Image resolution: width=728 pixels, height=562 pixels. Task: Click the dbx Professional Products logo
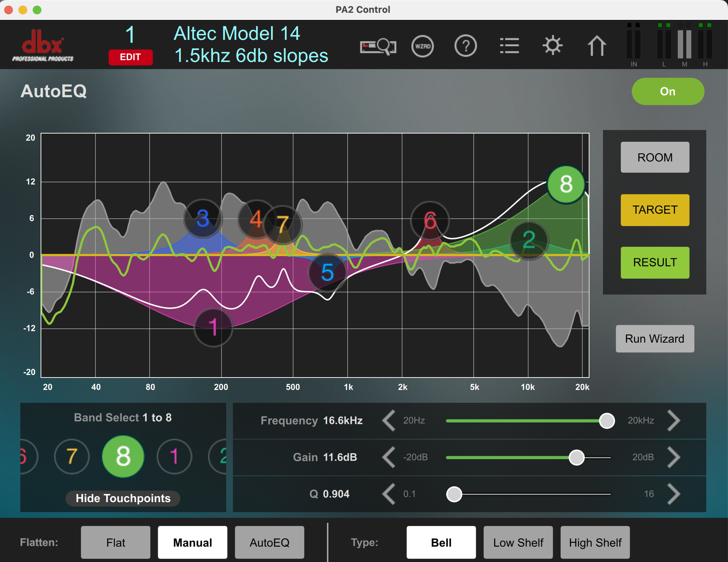pos(43,46)
